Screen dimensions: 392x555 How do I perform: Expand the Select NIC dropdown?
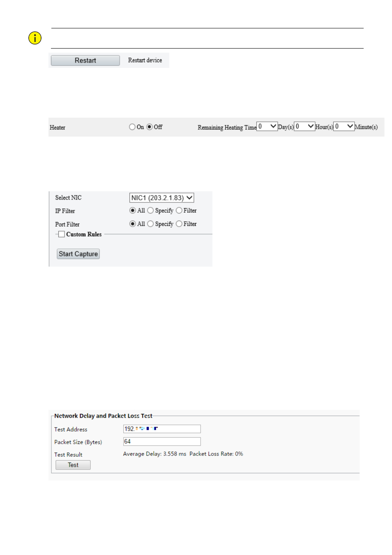[161, 198]
